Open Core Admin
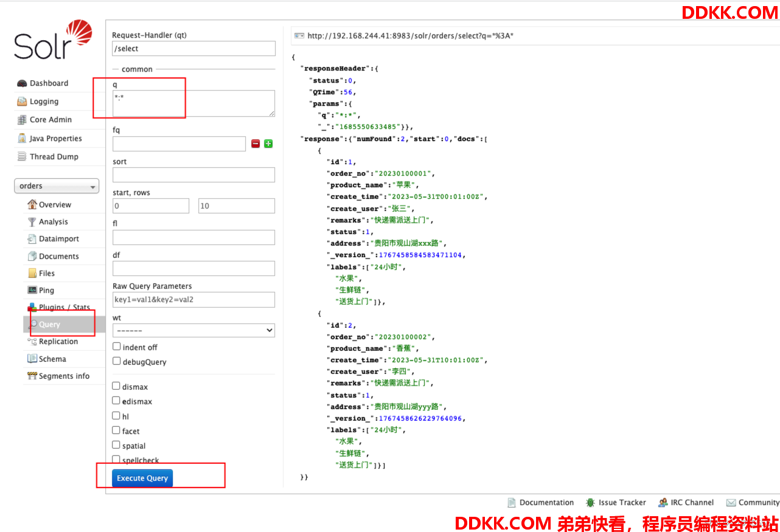780x532 pixels. (50, 120)
